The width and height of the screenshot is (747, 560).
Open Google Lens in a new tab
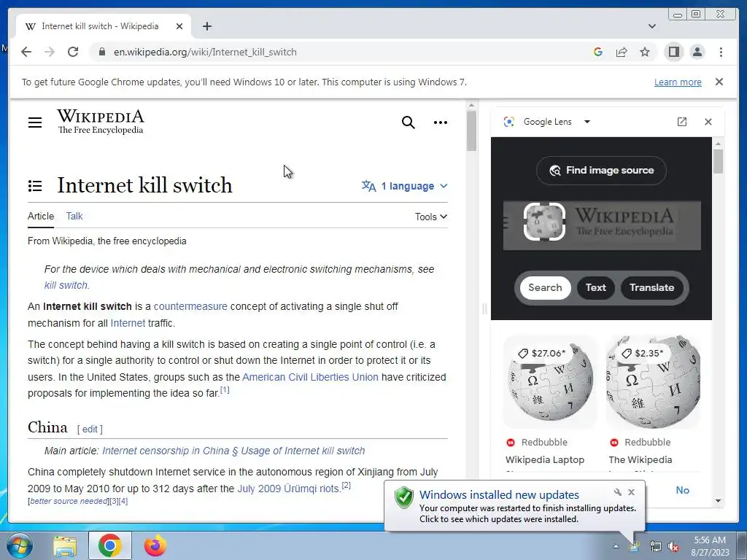682,122
